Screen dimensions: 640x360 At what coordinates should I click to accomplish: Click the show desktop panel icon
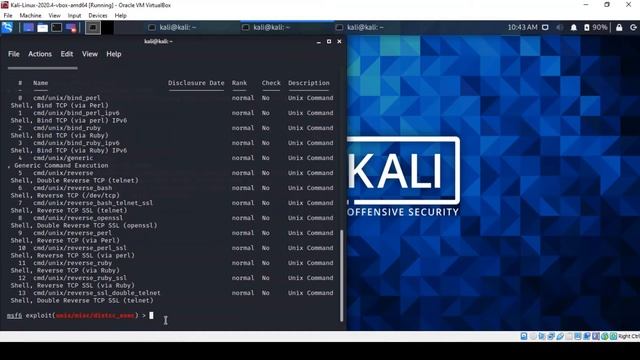[x=29, y=27]
